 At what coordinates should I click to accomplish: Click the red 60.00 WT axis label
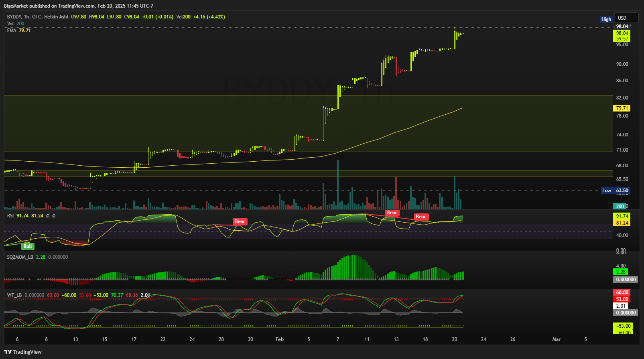[622, 292]
